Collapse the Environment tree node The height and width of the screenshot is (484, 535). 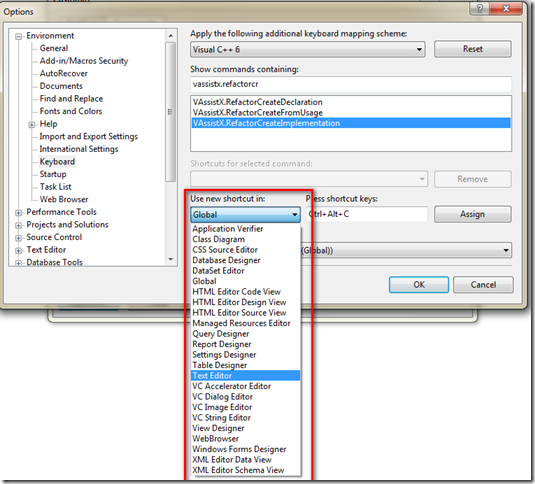(19, 36)
